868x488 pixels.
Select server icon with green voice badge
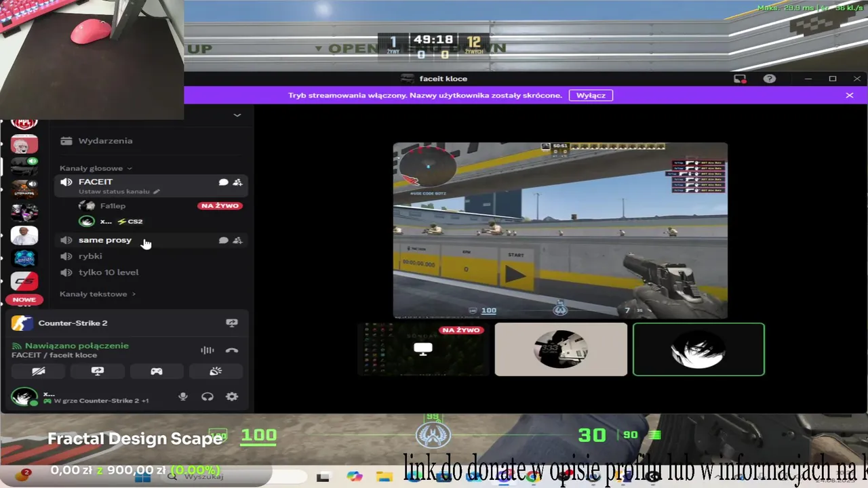click(24, 166)
